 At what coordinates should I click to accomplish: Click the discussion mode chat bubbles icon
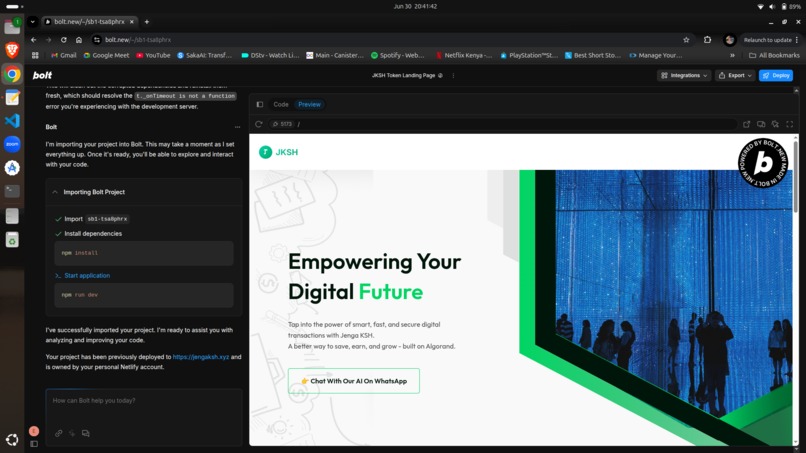pyautogui.click(x=85, y=433)
